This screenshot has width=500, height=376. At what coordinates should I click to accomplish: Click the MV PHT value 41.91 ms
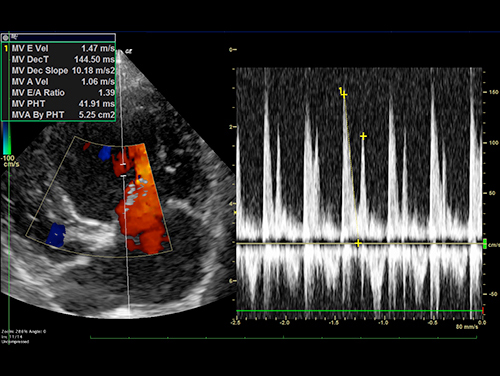97,104
